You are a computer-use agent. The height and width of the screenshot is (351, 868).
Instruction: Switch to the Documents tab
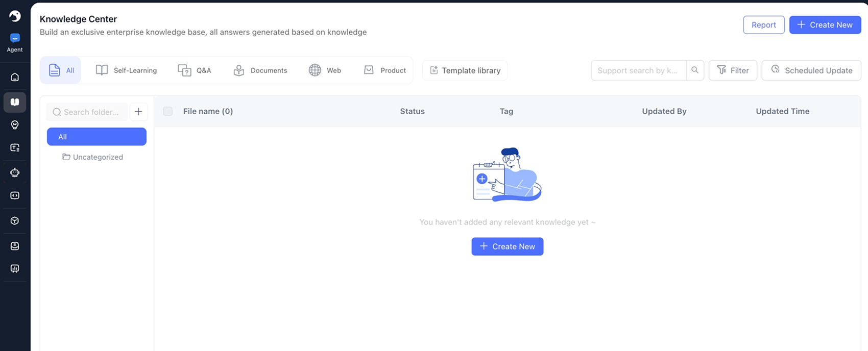(260, 70)
